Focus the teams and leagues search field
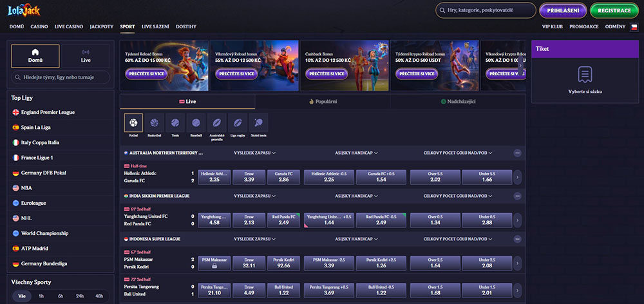Image resolution: width=644 pixels, height=304 pixels. pos(61,77)
